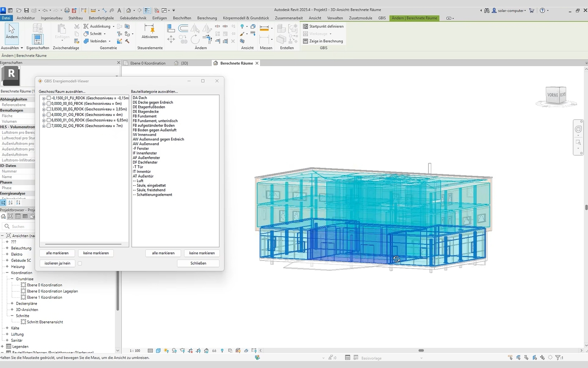Check the 0,0000_00_EG_FBOK floor checkbox

click(x=49, y=104)
